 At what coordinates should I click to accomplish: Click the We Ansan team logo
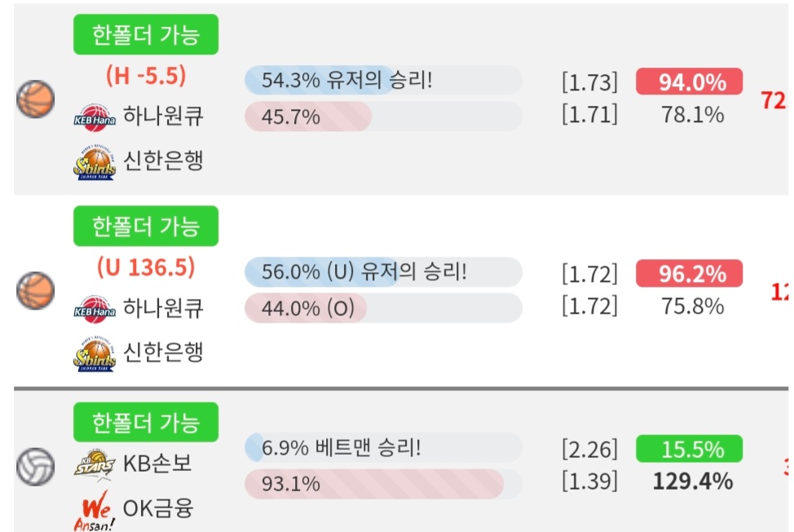[95, 511]
